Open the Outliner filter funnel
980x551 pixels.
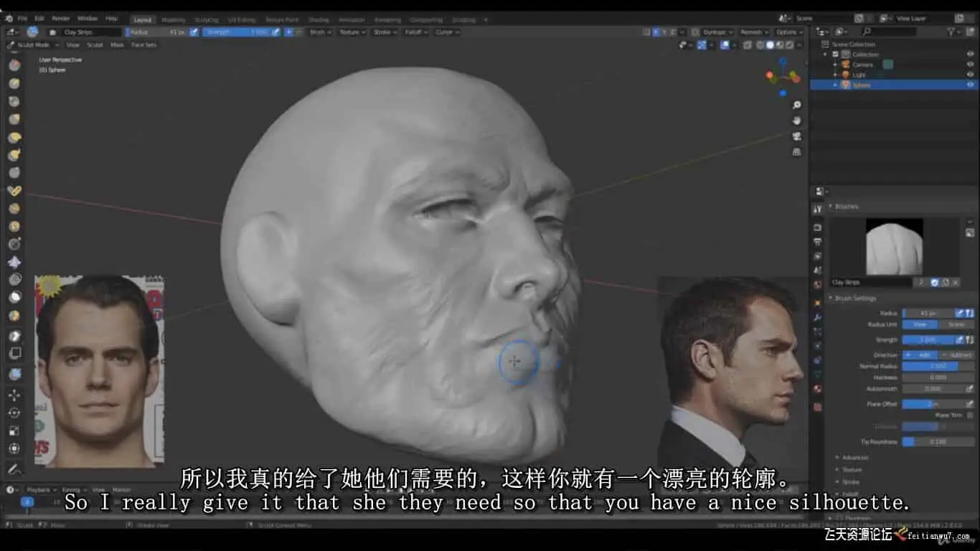(x=951, y=32)
